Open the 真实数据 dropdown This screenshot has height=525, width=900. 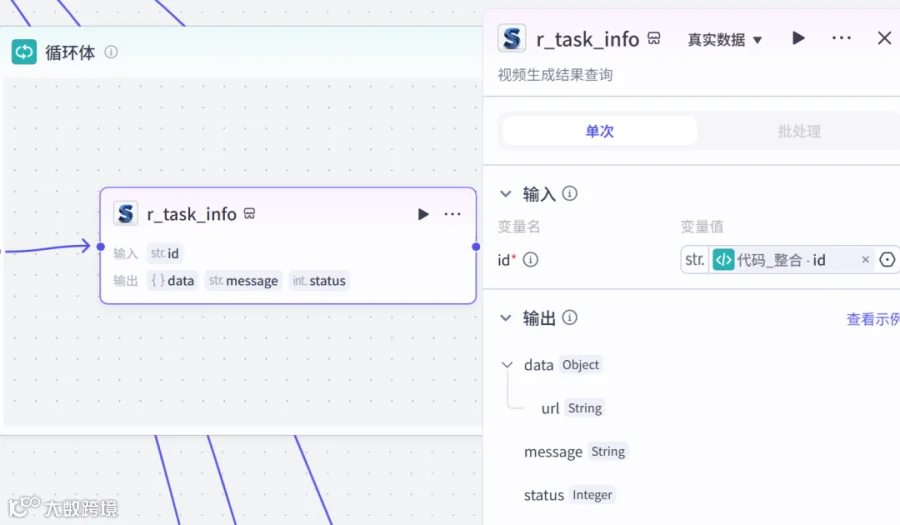725,40
